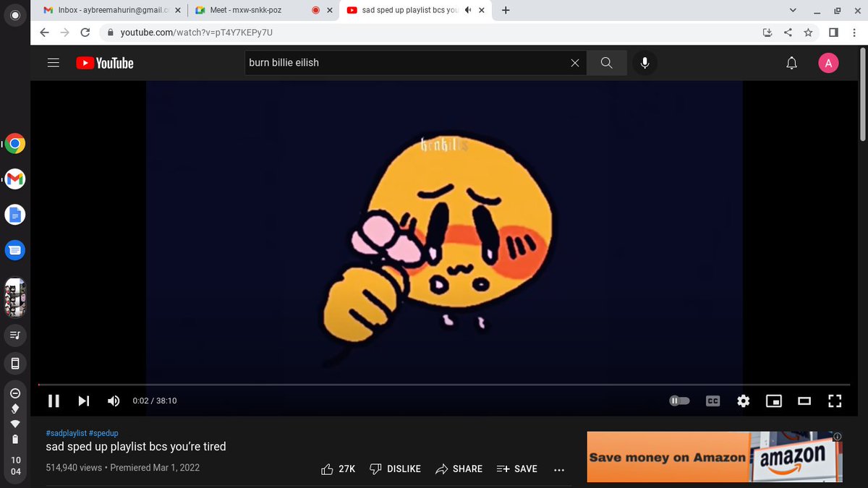Open Chrome from the shelf
Viewport: 868px width, 488px height.
15,144
